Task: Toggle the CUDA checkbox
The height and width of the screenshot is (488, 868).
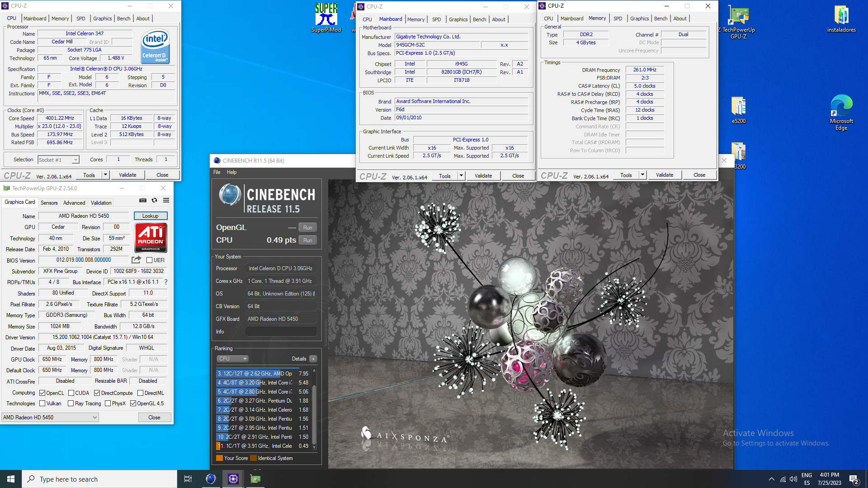Action: [x=71, y=393]
